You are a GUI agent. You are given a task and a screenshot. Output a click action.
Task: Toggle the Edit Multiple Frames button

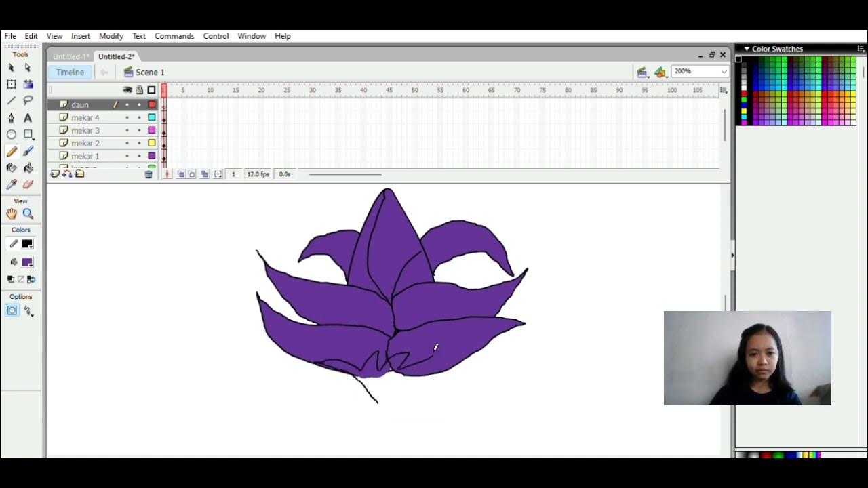click(x=204, y=174)
